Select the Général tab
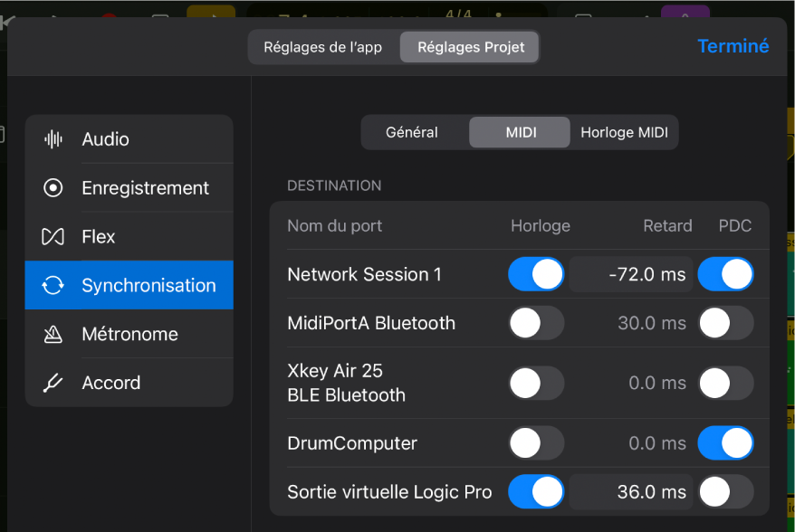The height and width of the screenshot is (532, 795). pyautogui.click(x=413, y=132)
